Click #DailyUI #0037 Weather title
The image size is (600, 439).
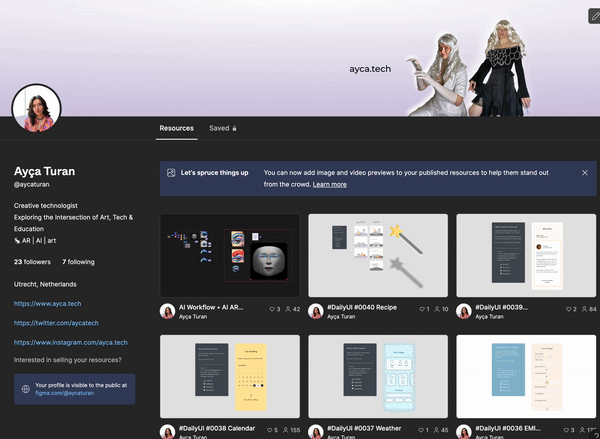click(x=364, y=428)
